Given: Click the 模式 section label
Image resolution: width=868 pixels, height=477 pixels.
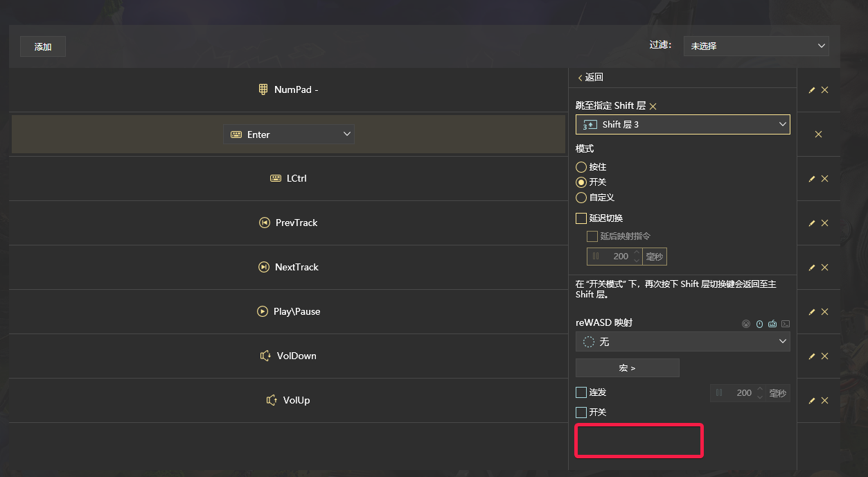Looking at the screenshot, I should pyautogui.click(x=585, y=149).
